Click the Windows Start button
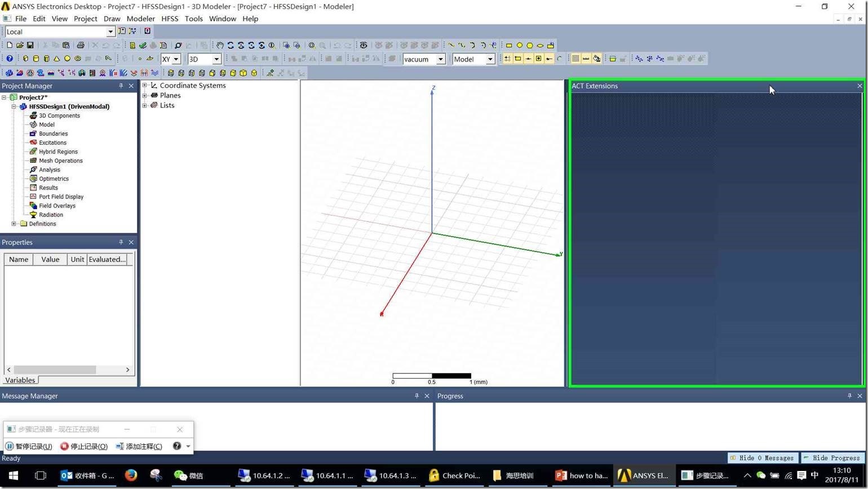The height and width of the screenshot is (489, 868). 14,475
